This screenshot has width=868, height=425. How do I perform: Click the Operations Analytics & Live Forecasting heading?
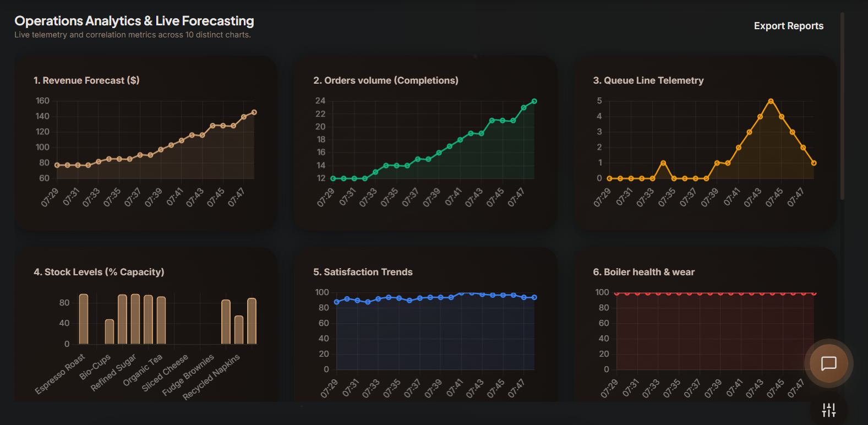134,21
